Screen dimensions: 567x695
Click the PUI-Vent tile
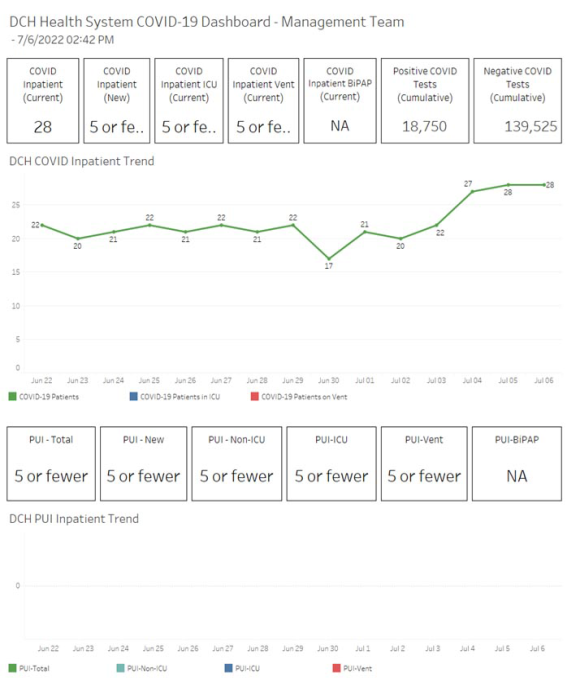(x=424, y=464)
